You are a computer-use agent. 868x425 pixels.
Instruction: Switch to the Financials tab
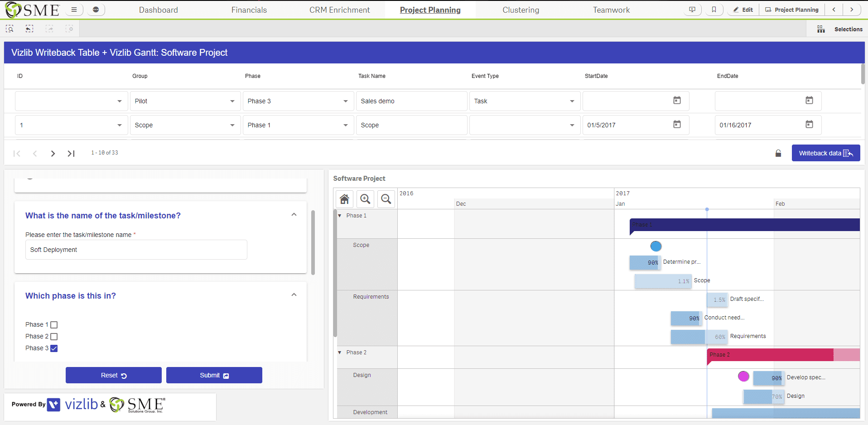click(x=249, y=10)
